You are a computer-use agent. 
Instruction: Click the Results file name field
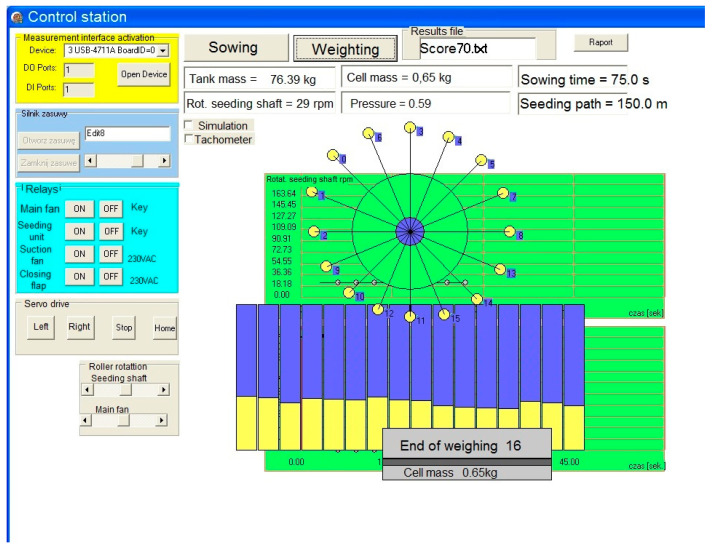point(475,48)
